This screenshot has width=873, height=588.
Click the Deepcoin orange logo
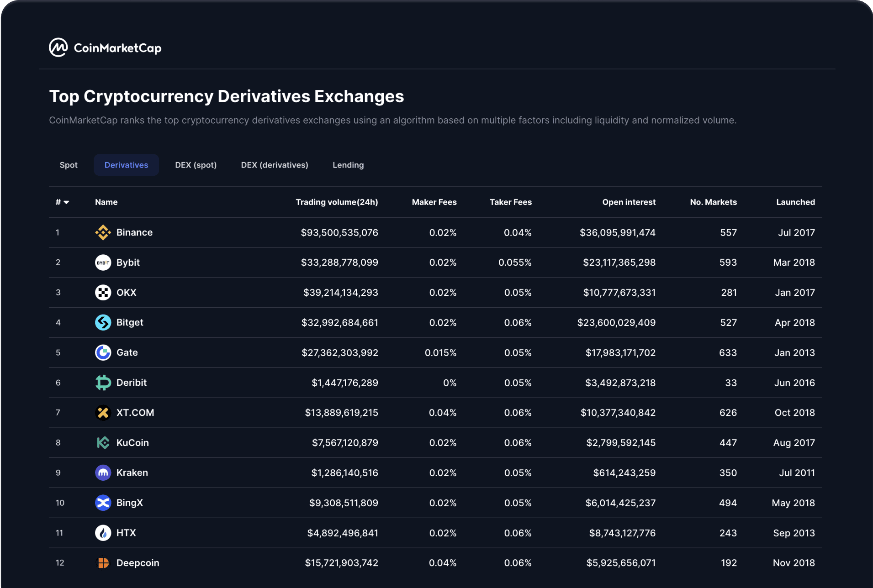pos(103,563)
